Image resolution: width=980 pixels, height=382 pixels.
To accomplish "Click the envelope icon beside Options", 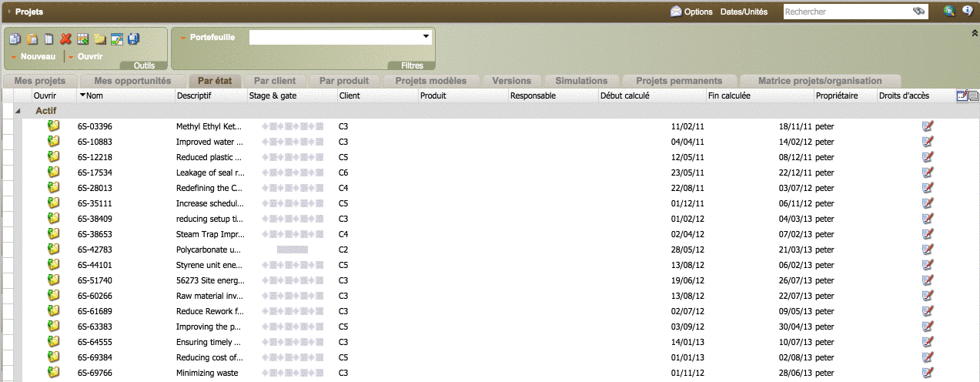I will coord(676,12).
